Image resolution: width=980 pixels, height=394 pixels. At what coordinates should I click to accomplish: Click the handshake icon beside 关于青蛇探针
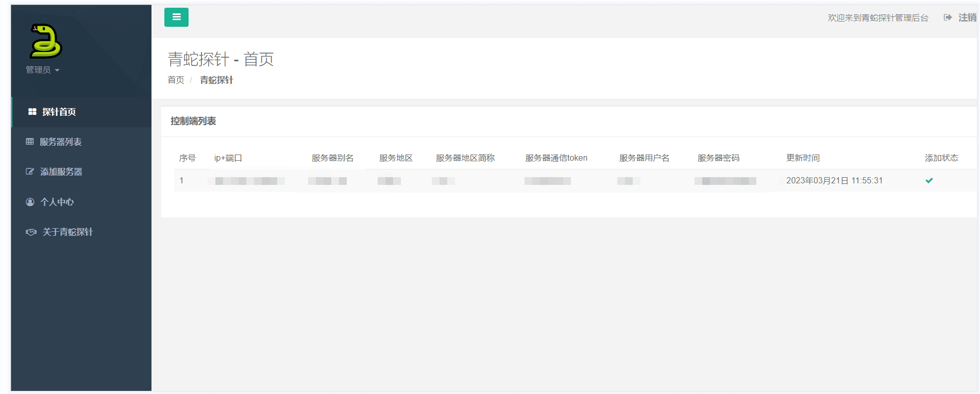coord(31,232)
